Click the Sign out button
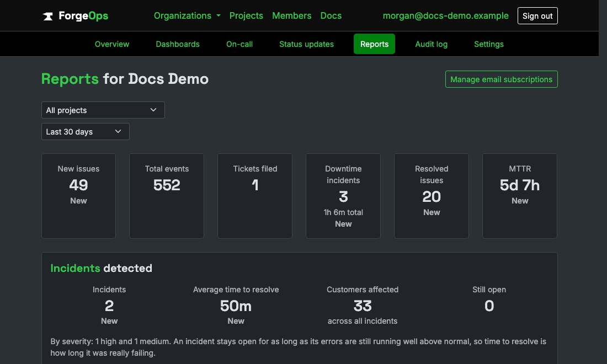This screenshot has height=364, width=607. (537, 16)
